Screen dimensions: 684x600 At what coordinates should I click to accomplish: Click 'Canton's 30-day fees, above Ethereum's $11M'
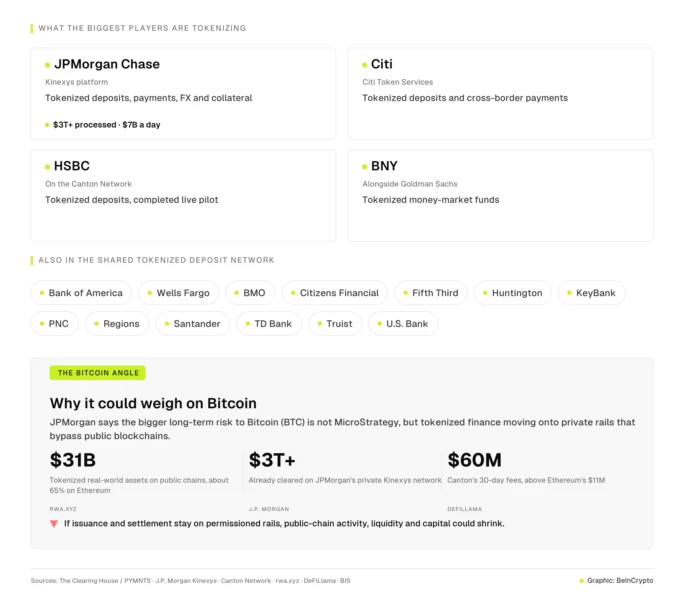[x=526, y=480]
